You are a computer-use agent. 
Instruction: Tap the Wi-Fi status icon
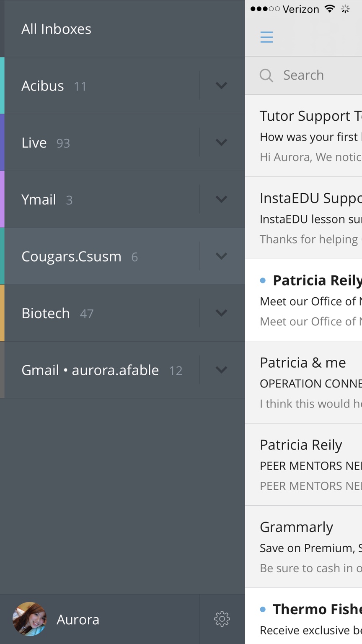pyautogui.click(x=330, y=9)
